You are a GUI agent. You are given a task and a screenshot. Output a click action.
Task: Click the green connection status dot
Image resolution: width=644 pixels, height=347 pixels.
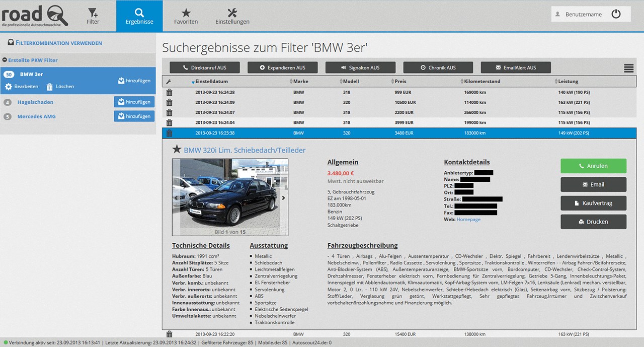coord(5,342)
